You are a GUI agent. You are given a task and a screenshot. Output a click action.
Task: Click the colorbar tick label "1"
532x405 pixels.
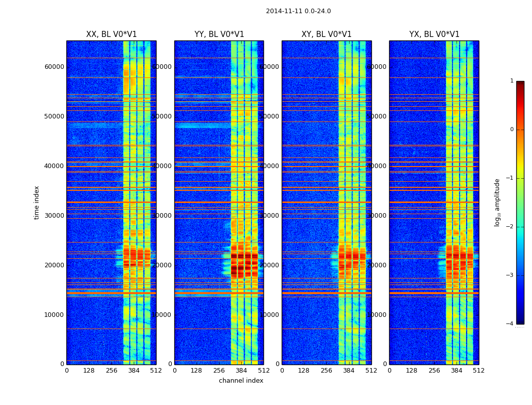point(511,81)
